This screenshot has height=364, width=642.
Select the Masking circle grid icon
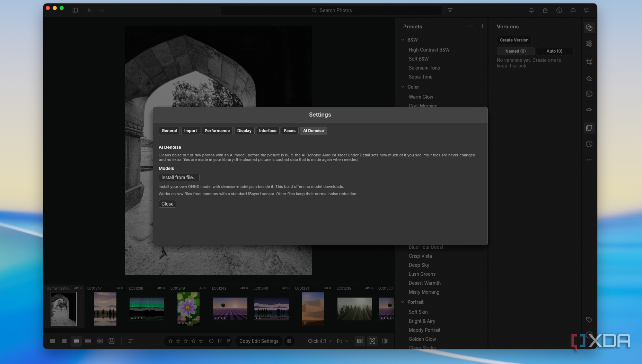tap(589, 94)
